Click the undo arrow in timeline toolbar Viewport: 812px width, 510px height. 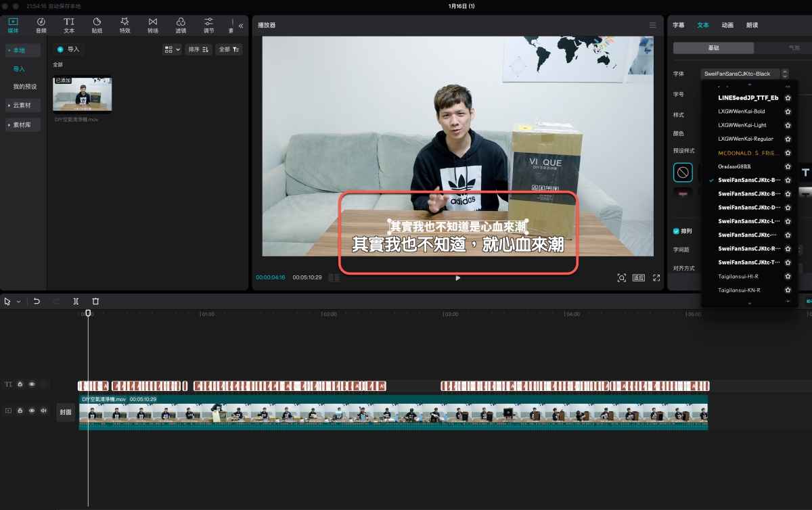click(37, 301)
